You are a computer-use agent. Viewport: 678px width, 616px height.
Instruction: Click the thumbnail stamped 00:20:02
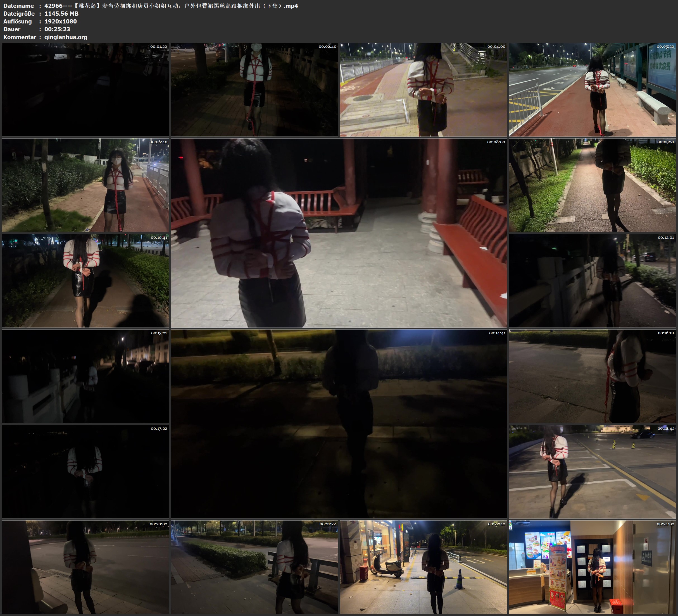coord(85,567)
